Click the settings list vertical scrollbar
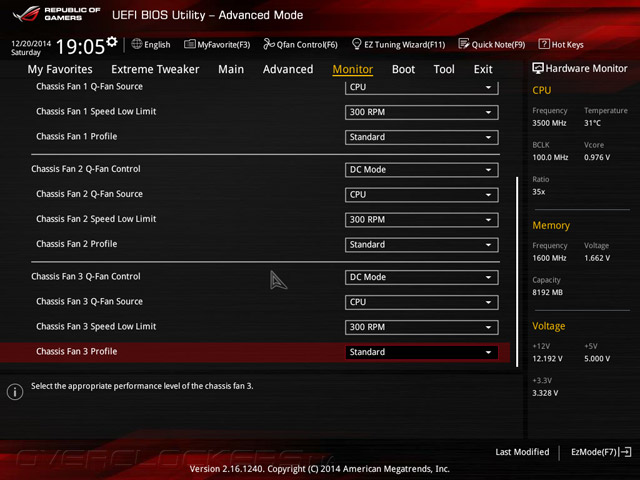The width and height of the screenshot is (640, 480). (517, 271)
